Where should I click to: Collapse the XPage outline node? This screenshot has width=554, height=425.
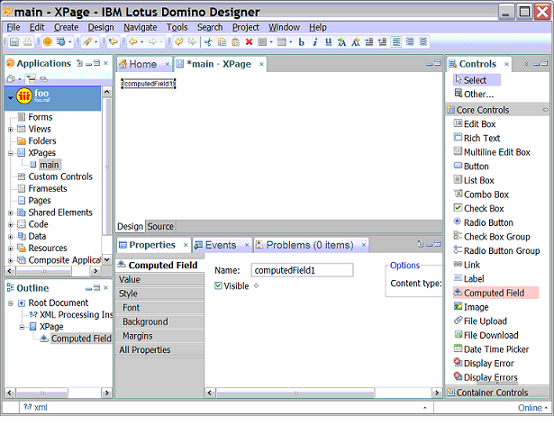click(22, 327)
